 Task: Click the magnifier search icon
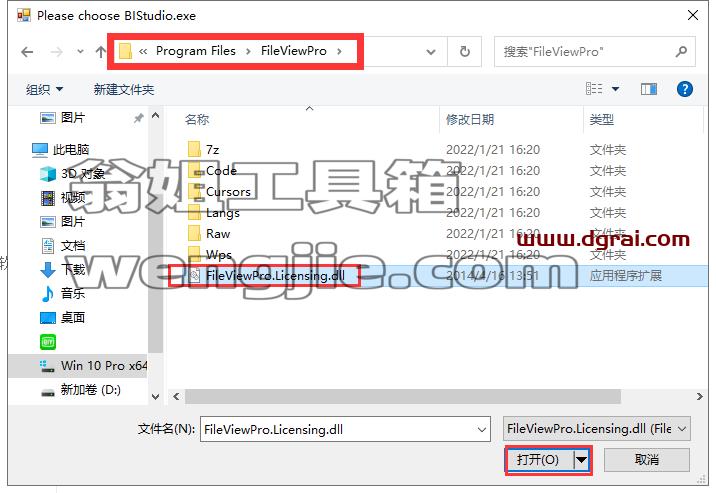coord(682,51)
